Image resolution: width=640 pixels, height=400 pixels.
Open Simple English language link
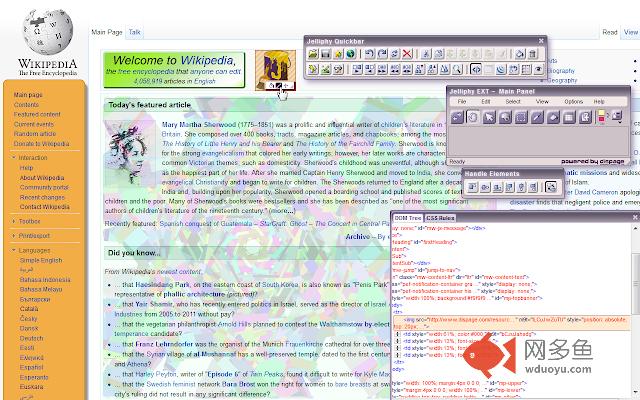[x=41, y=260]
